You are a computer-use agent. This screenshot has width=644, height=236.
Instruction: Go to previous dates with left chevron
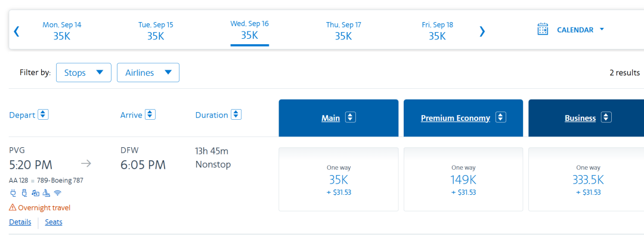(17, 31)
